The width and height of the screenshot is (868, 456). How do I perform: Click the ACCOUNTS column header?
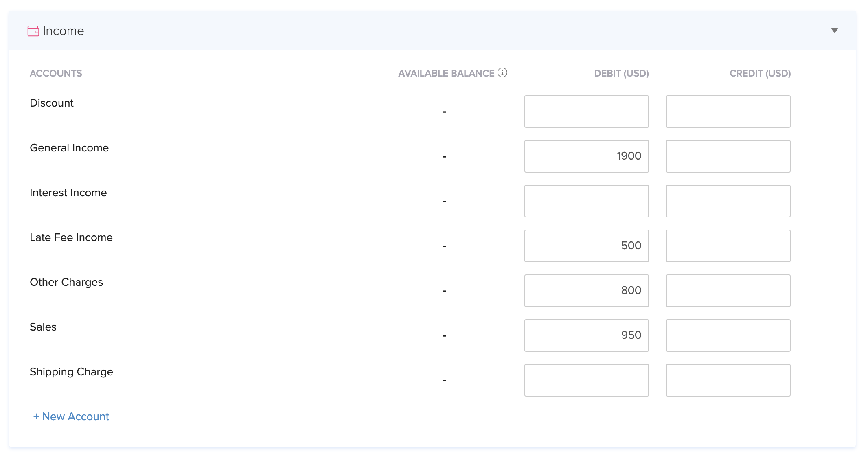(x=56, y=73)
